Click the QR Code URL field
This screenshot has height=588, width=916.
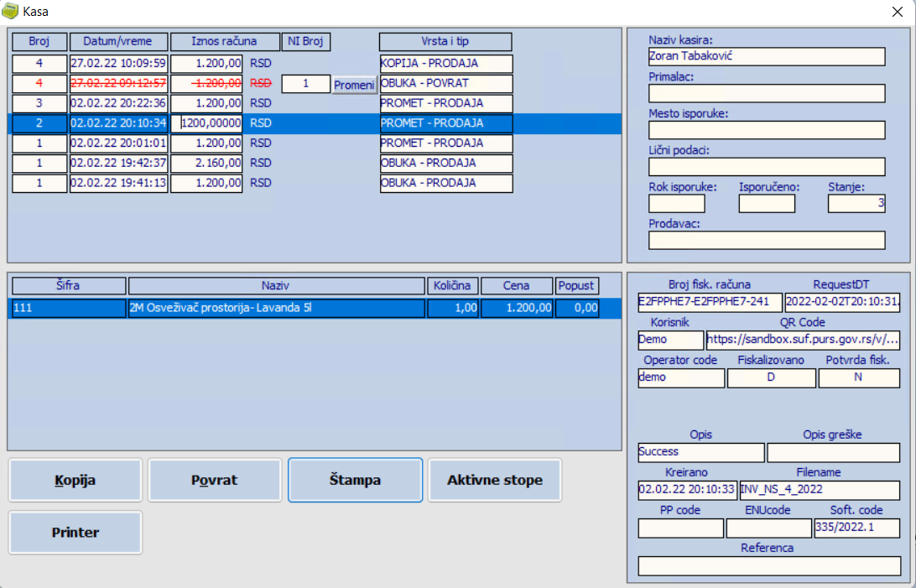click(x=803, y=339)
